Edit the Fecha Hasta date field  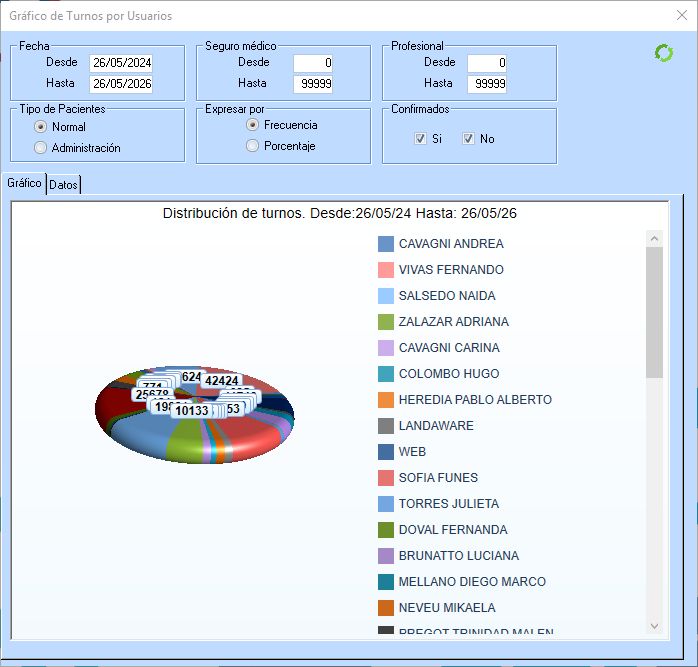pyautogui.click(x=121, y=84)
